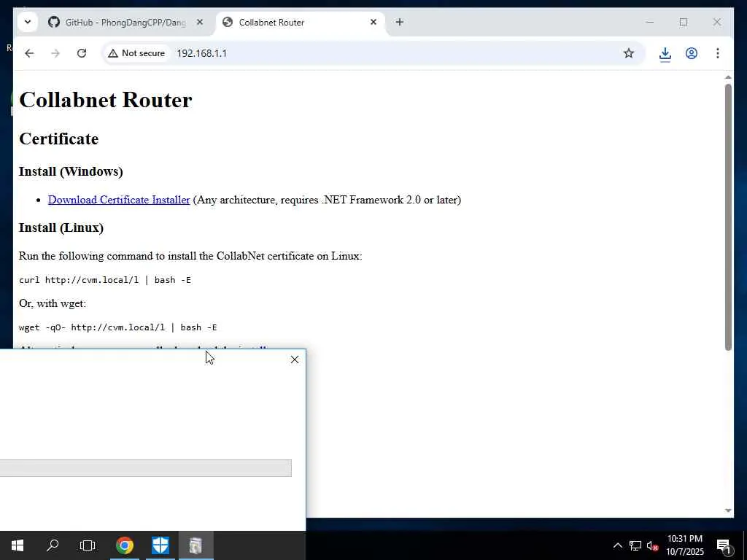Click the Install (Linux) heading
Image resolution: width=747 pixels, height=560 pixels.
click(61, 227)
